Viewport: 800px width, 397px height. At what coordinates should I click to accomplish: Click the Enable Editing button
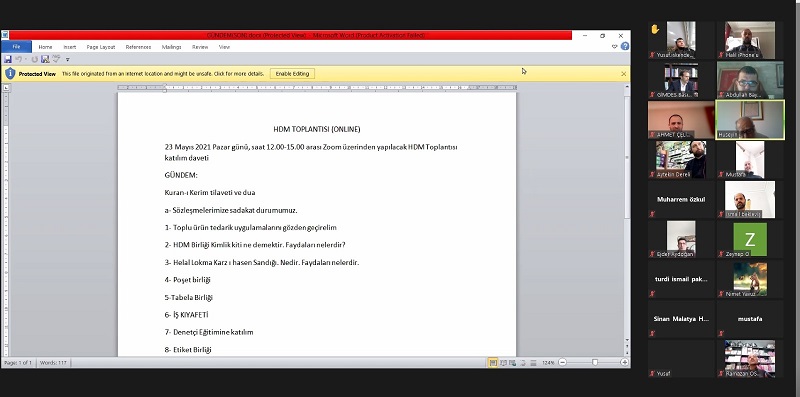click(292, 73)
